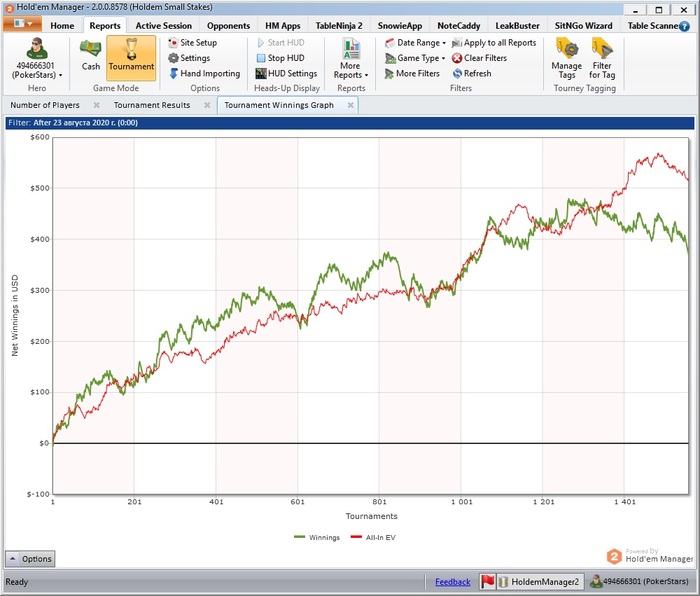Viewport: 700px width, 596px height.
Task: Open Filter for Tag
Action: click(602, 58)
